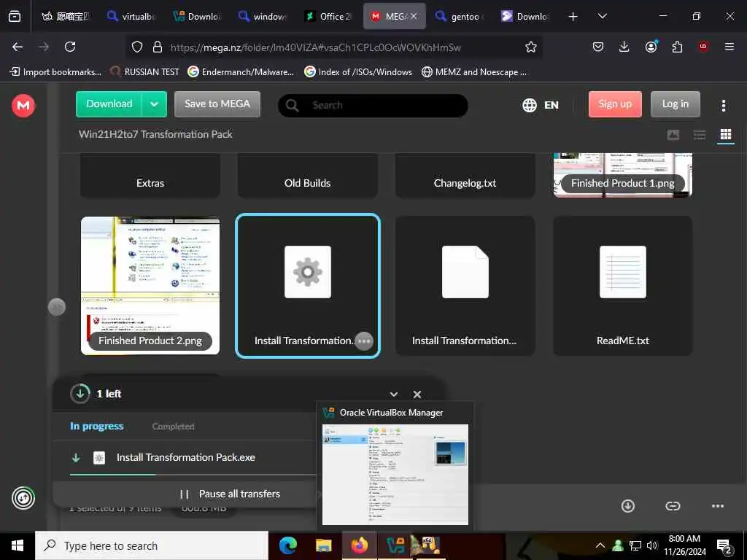This screenshot has height=560, width=747.
Task: Open Windows Start menu
Action: tap(18, 545)
